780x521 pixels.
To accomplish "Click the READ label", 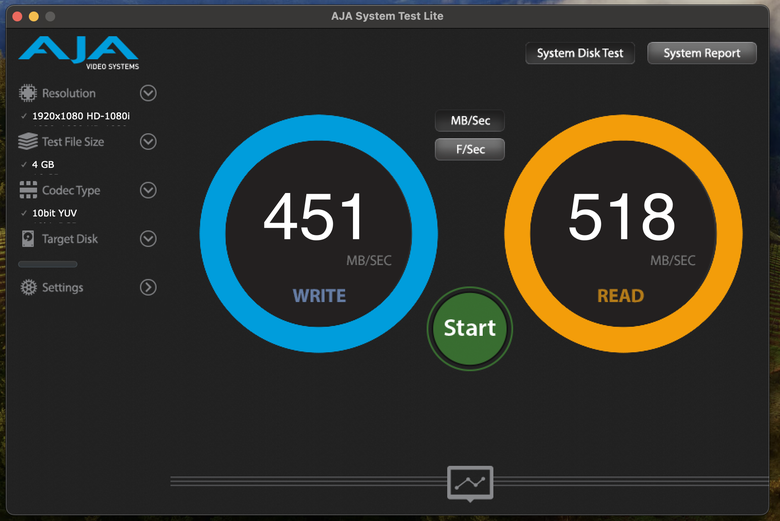I will tap(620, 296).
